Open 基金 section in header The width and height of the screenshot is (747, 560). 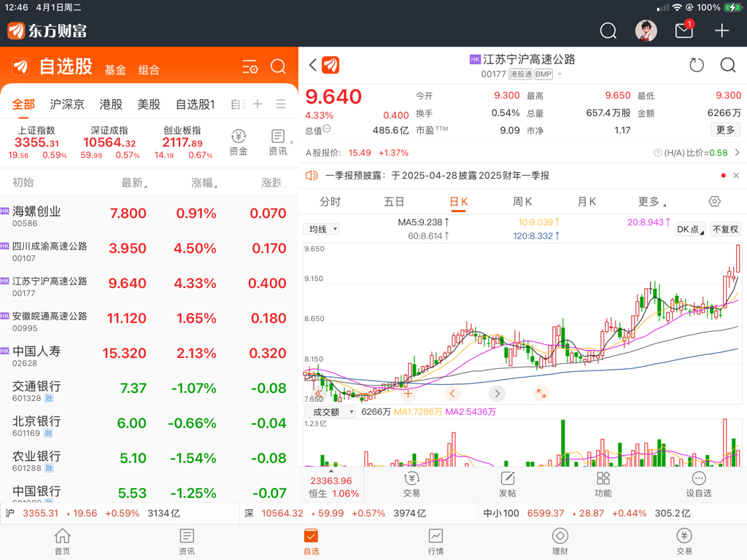(115, 70)
